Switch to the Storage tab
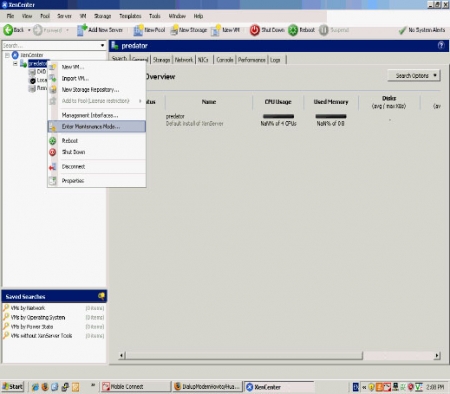This screenshot has width=450, height=394. (162, 60)
